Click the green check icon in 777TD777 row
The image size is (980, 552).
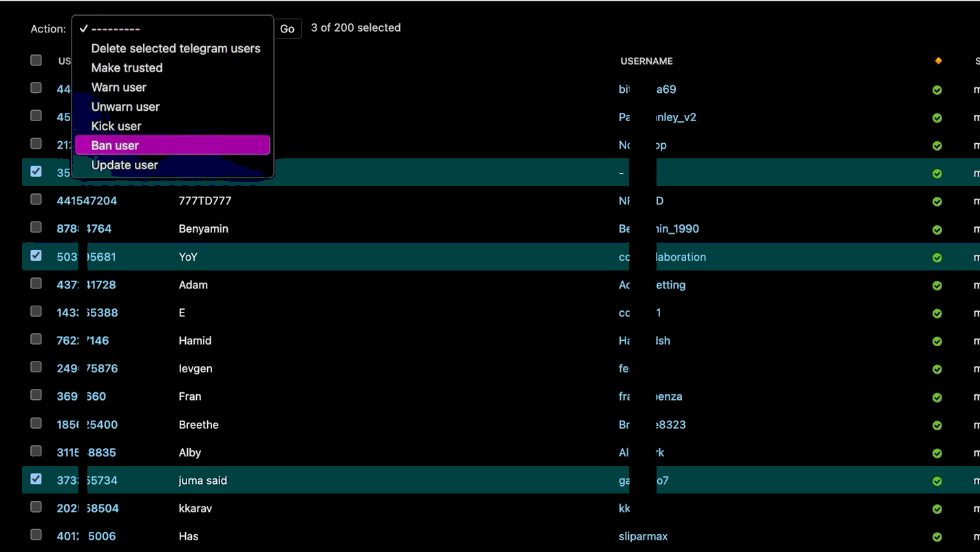[x=937, y=202]
